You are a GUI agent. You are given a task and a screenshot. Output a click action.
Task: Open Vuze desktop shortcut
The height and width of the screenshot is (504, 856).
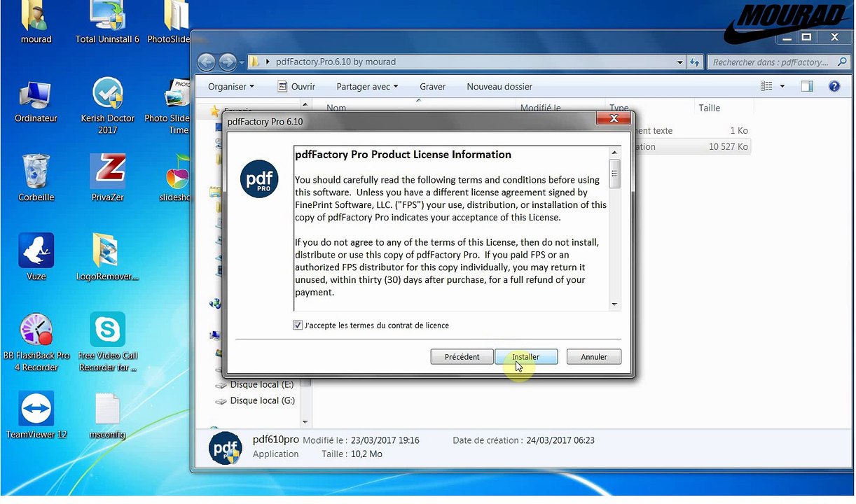36,257
